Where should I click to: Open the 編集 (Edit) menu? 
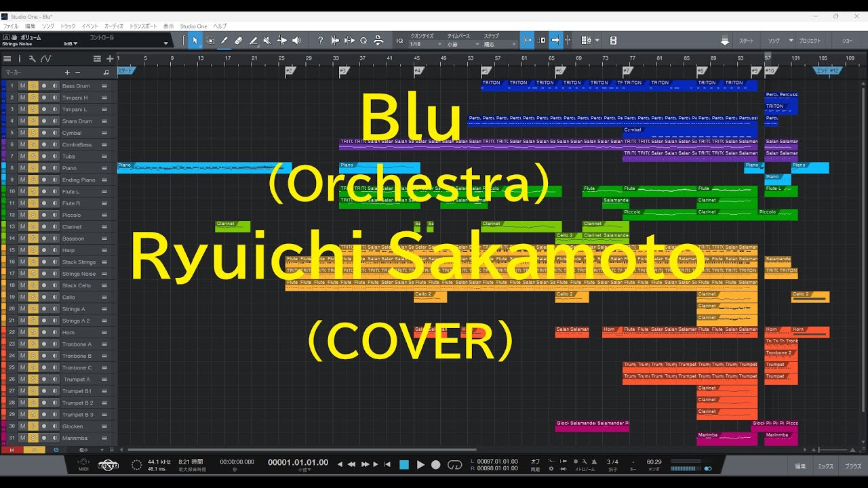31,26
